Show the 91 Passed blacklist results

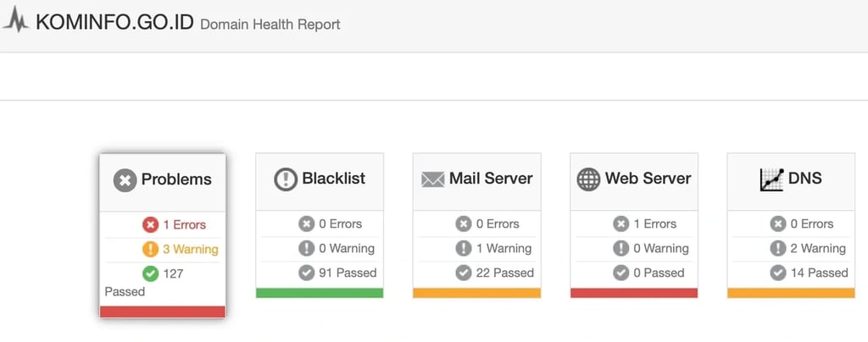348,273
